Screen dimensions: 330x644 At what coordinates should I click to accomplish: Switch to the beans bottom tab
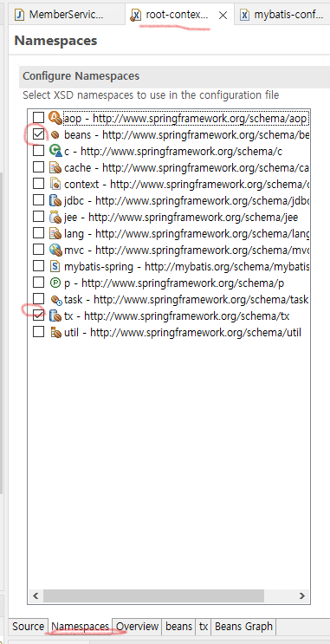[178, 627]
